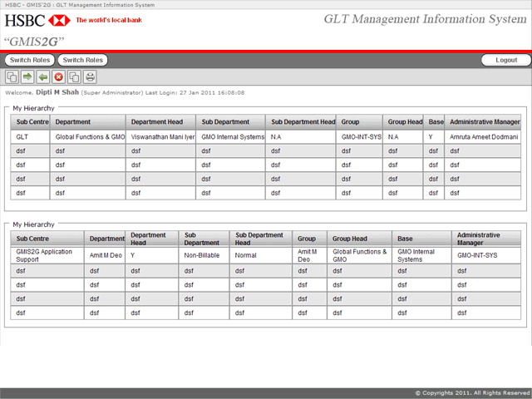Image resolution: width=532 pixels, height=399 pixels.
Task: Select the Amruta Ameet Dodmani cell
Action: (483, 136)
